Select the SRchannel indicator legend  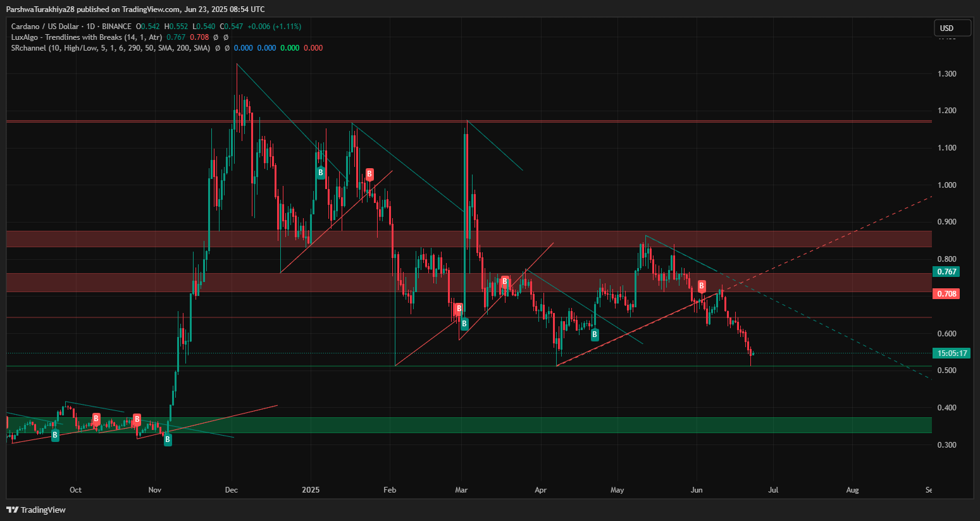pyautogui.click(x=111, y=48)
